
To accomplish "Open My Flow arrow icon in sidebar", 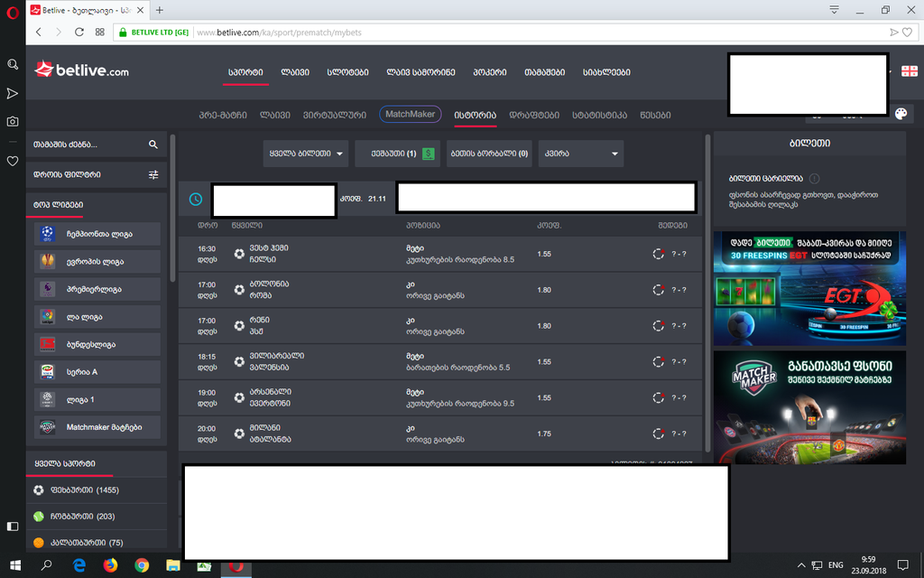I will (13, 93).
